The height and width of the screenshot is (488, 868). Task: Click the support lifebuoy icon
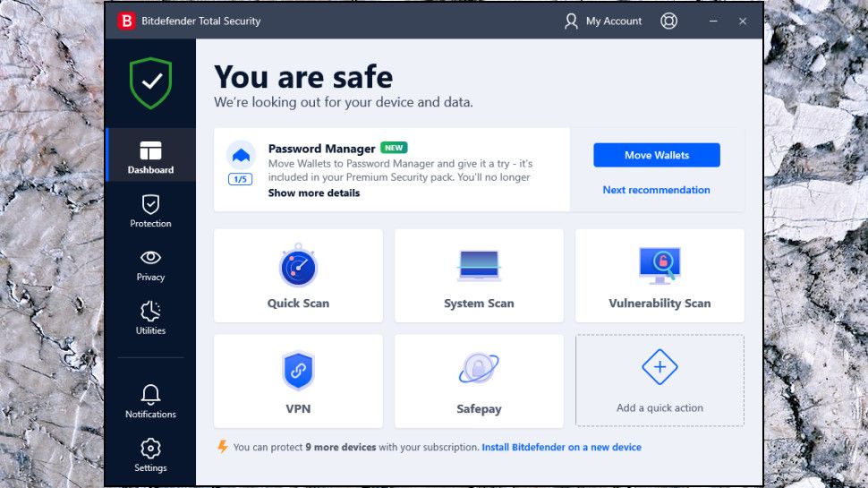(x=668, y=21)
